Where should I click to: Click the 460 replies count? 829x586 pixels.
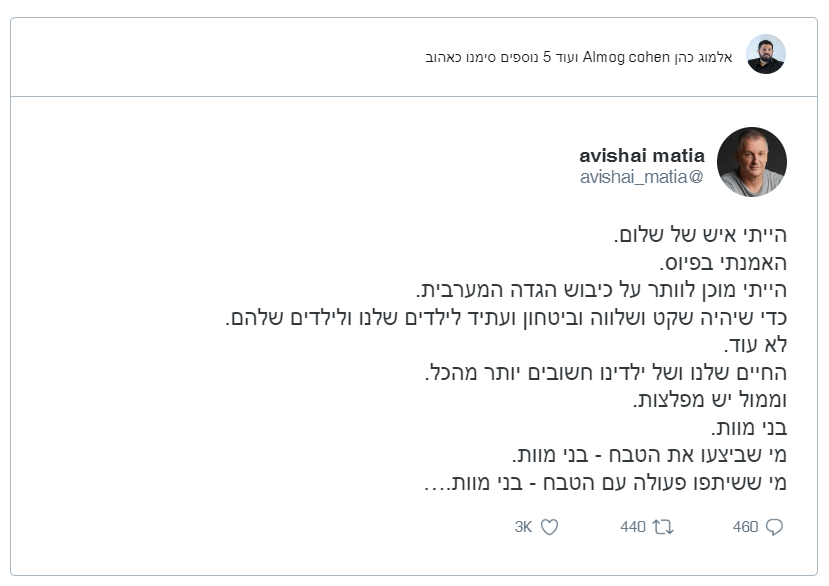tap(745, 527)
